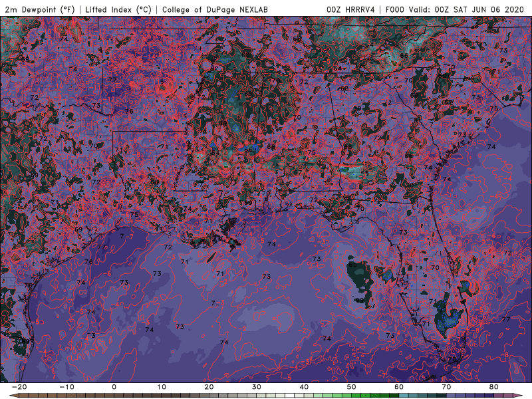Click the "00Z HRRRV4" model label
Viewport: 532px width, 399px height.
(350, 10)
